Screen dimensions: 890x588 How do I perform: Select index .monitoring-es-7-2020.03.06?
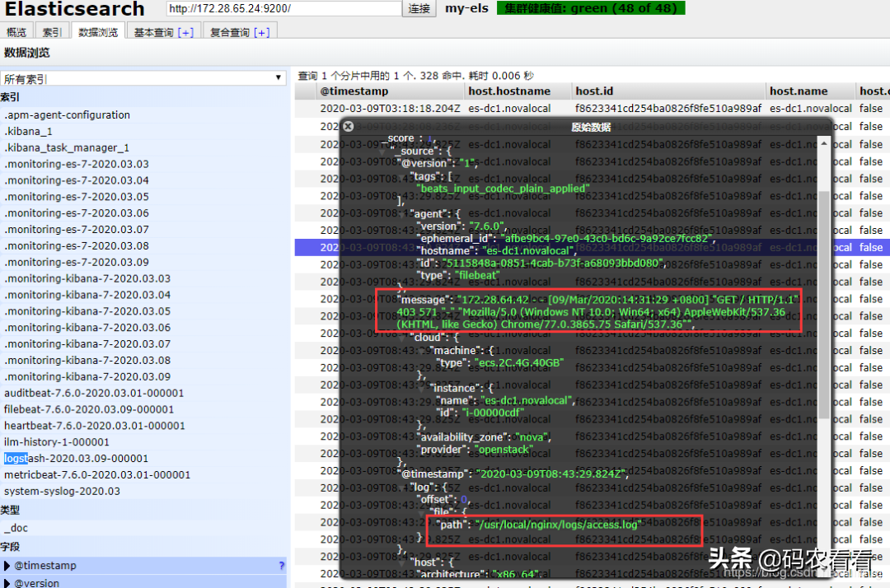coord(77,213)
